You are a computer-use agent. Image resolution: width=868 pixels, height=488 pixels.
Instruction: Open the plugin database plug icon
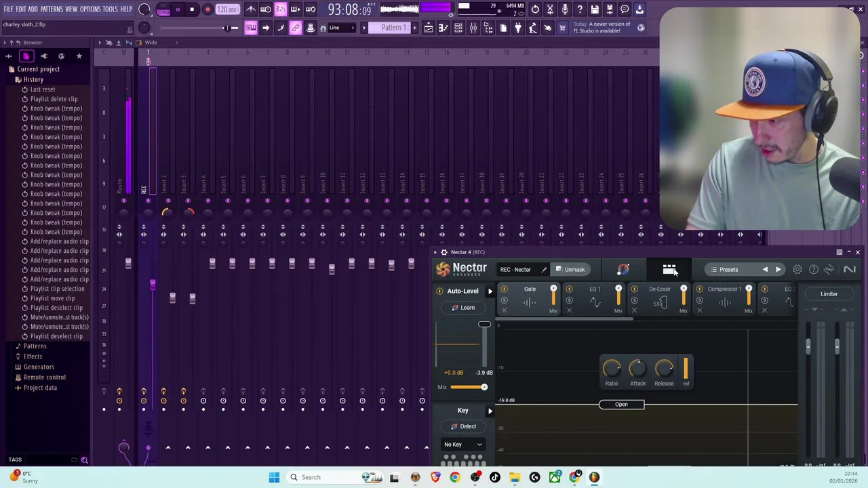518,28
